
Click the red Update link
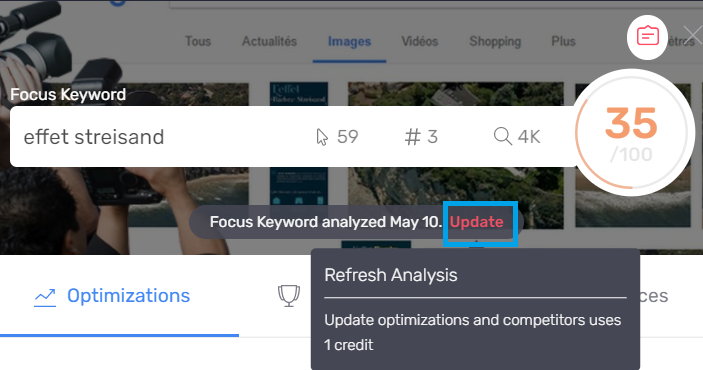477,222
